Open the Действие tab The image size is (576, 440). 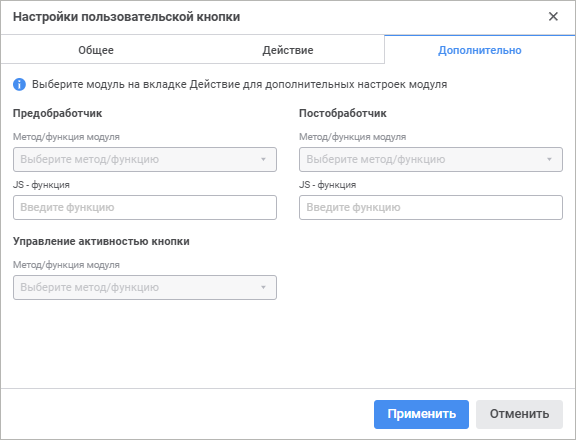pos(288,50)
